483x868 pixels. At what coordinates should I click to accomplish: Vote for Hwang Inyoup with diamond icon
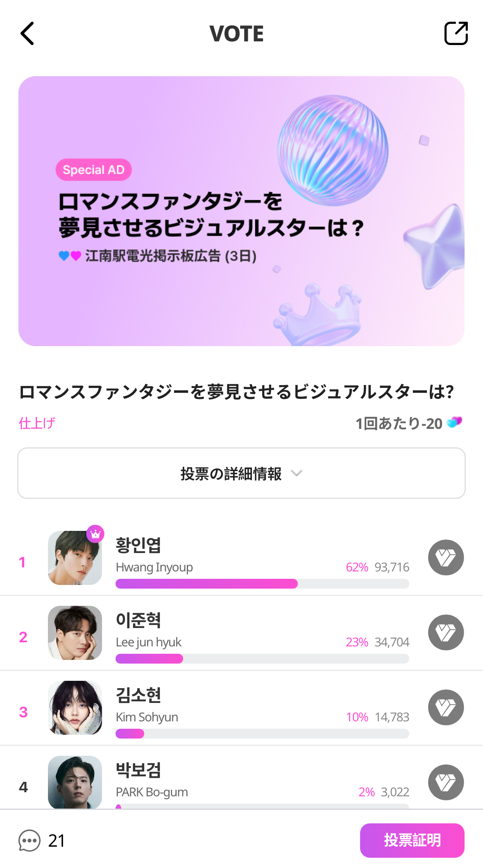coord(446,558)
